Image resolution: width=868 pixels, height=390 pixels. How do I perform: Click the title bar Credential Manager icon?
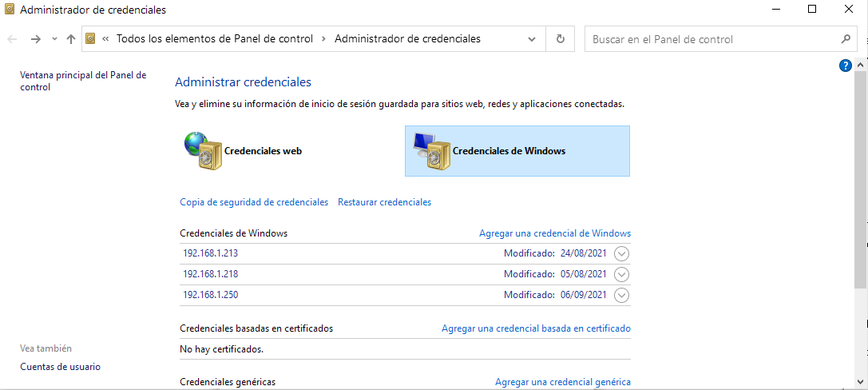[x=10, y=10]
